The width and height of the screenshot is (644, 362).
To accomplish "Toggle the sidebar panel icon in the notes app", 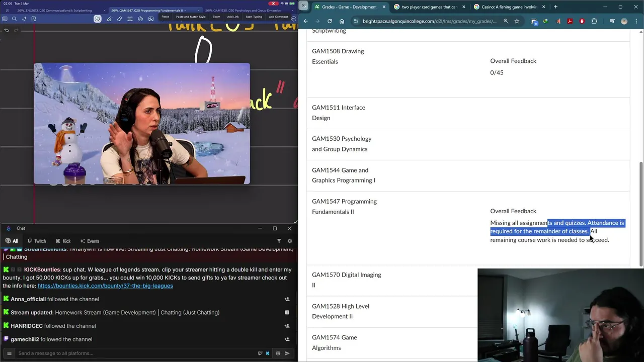I will pos(5,19).
